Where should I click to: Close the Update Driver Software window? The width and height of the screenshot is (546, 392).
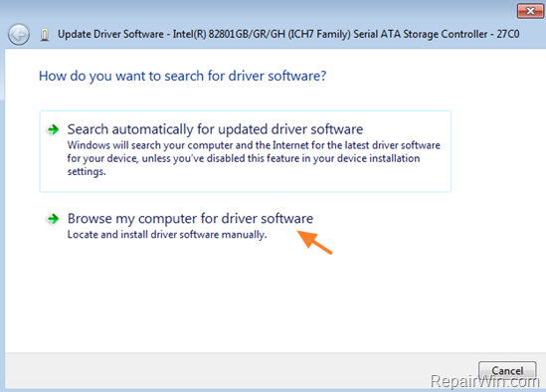[530, 11]
